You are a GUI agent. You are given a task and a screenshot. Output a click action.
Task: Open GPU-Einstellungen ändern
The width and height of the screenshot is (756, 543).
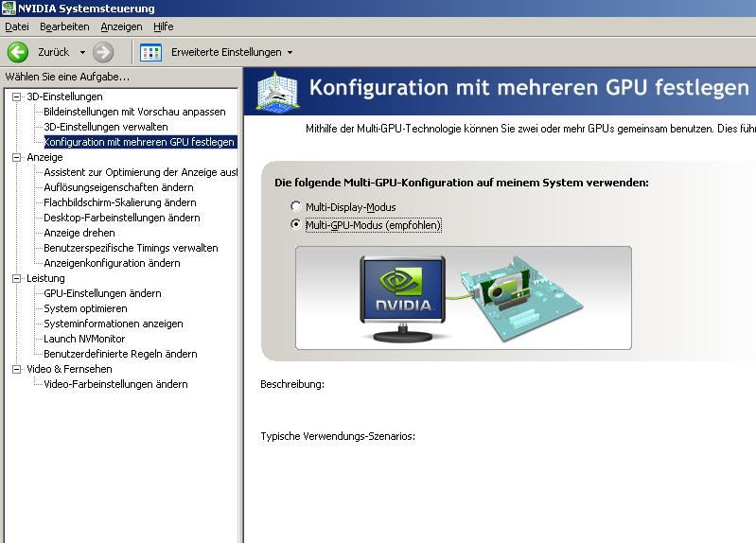pos(103,293)
